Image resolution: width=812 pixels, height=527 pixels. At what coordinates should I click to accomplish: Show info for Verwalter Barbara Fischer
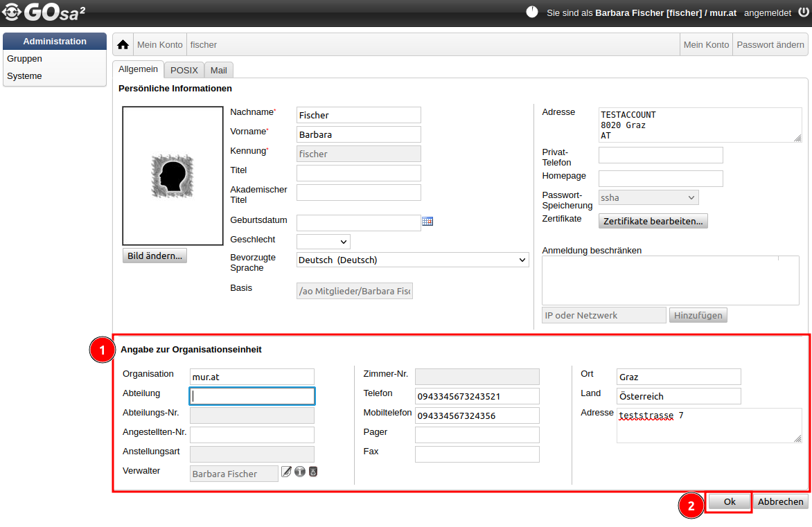coord(300,472)
